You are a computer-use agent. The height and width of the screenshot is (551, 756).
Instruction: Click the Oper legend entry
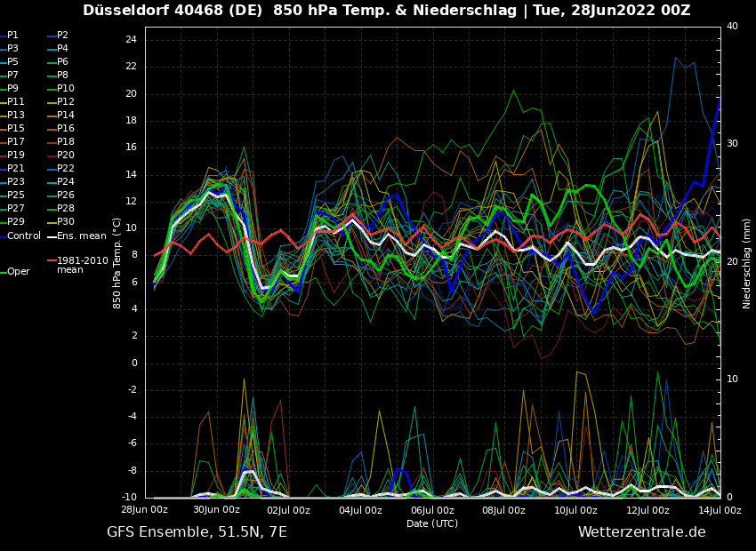coord(18,272)
